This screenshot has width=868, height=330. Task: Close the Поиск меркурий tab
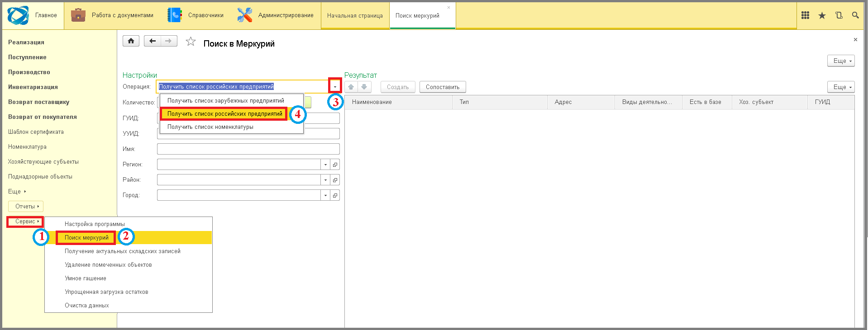448,7
